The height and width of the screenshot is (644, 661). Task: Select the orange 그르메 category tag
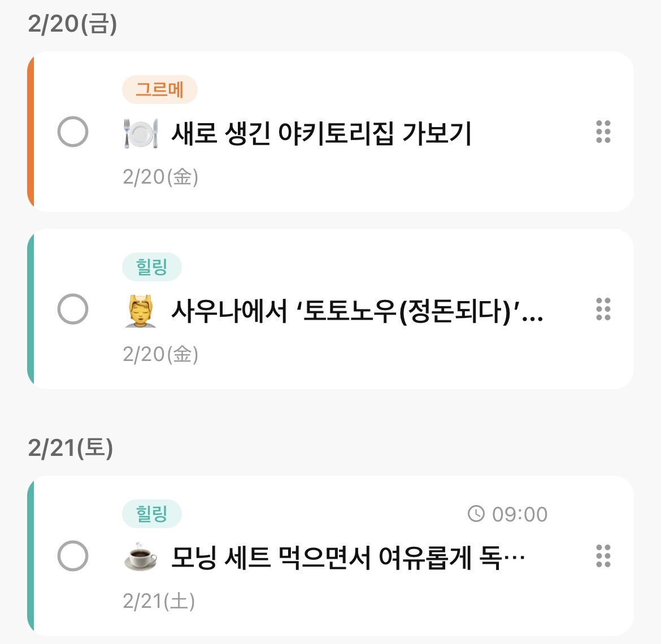point(159,89)
